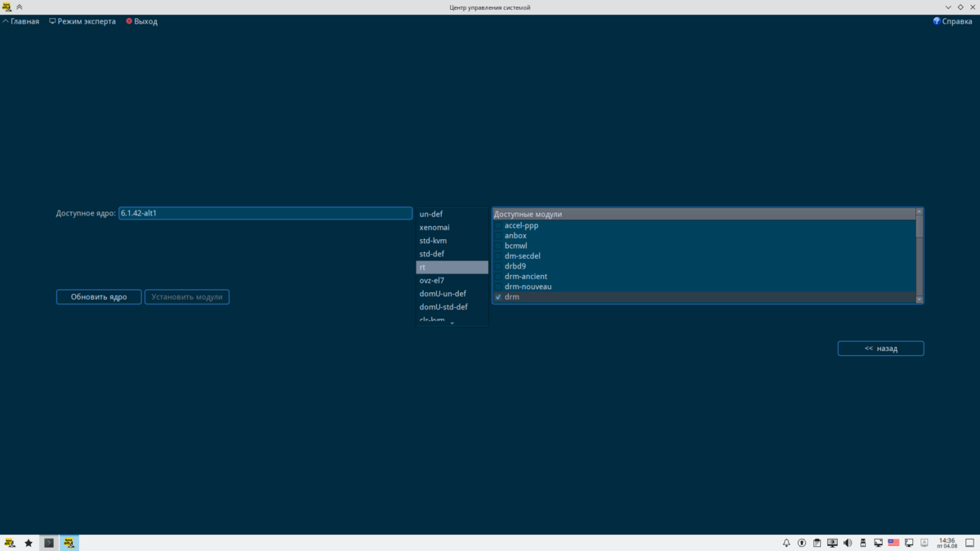Click the << назад button
This screenshot has width=980, height=551.
(x=880, y=348)
